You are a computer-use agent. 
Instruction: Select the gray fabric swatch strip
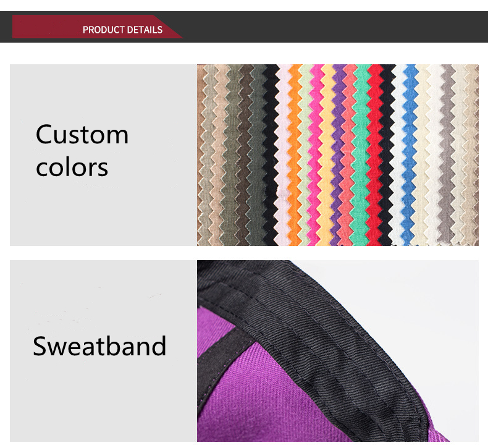pyautogui.click(x=448, y=155)
